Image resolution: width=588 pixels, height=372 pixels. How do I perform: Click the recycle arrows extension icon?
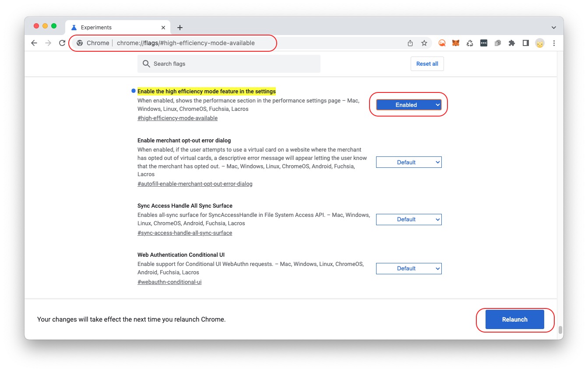pyautogui.click(x=470, y=43)
